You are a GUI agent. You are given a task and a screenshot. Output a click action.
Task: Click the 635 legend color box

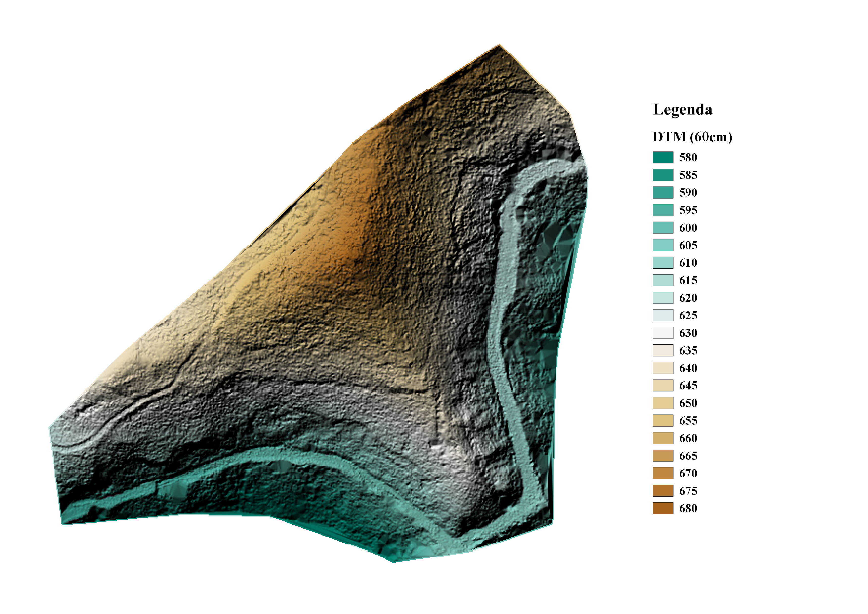(663, 351)
